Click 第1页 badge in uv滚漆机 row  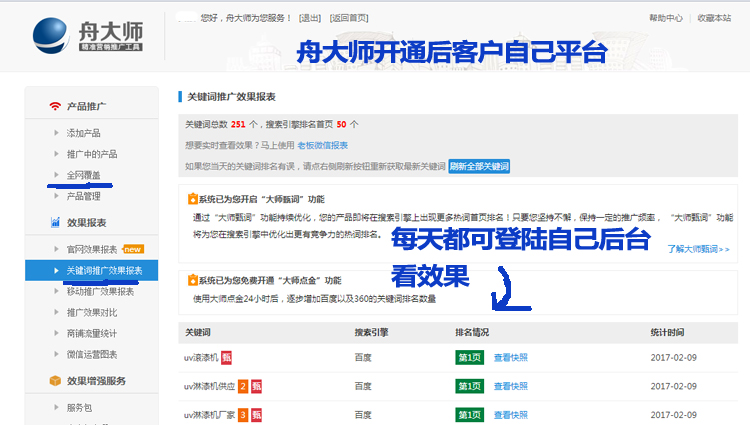tap(469, 358)
